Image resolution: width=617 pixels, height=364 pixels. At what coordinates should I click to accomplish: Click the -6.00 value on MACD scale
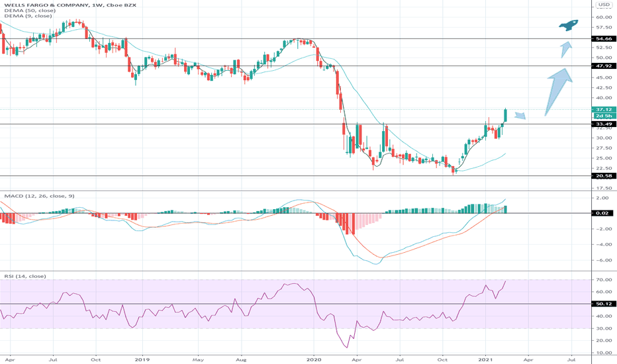pyautogui.click(x=603, y=261)
